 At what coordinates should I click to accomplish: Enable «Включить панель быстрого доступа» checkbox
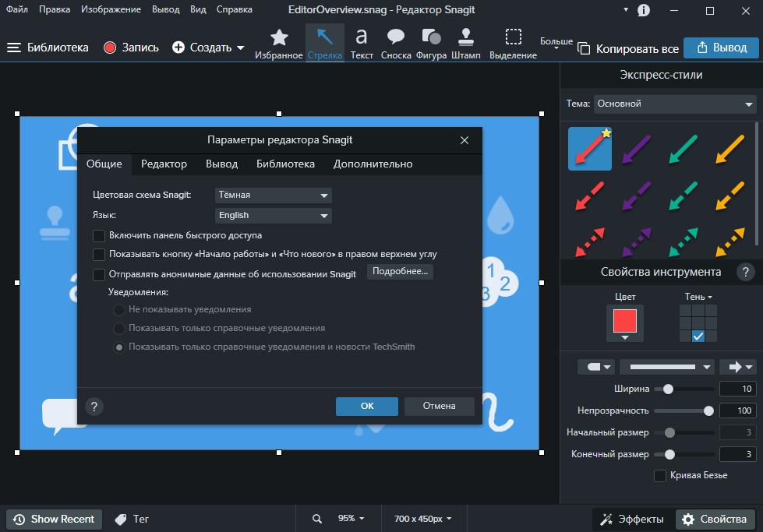point(99,236)
